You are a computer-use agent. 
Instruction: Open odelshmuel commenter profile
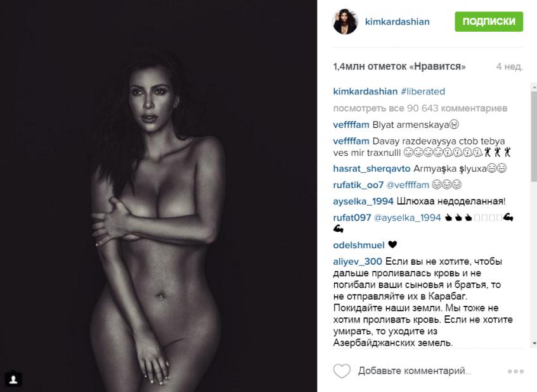coord(359,245)
